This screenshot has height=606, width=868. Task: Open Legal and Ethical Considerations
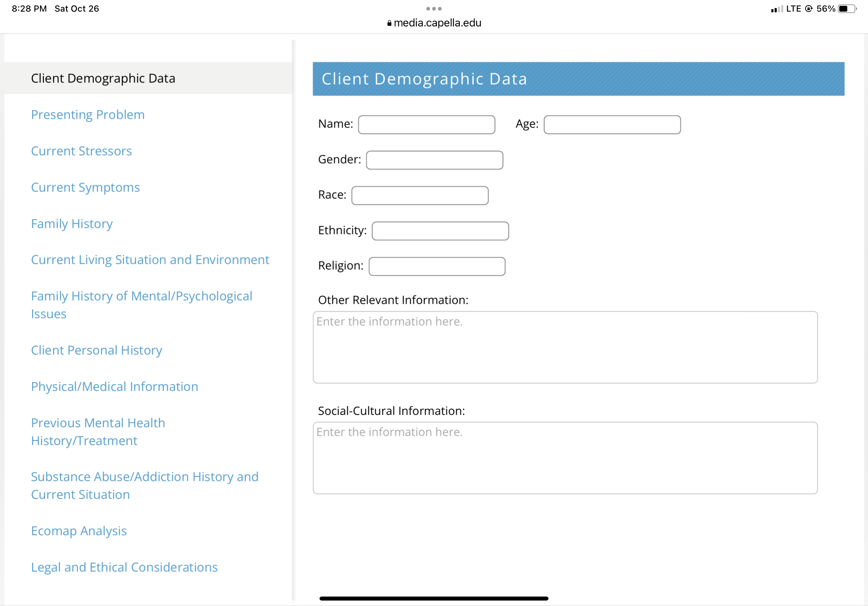click(x=124, y=567)
